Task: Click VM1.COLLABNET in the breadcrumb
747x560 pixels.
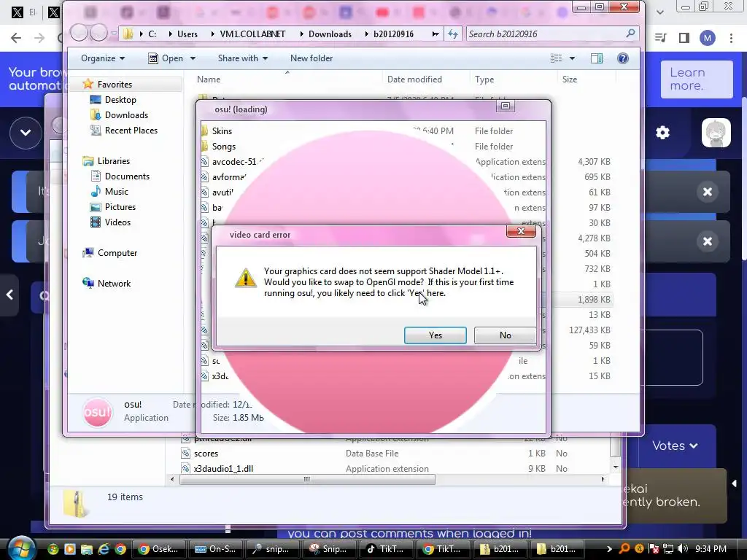Action: pyautogui.click(x=252, y=34)
